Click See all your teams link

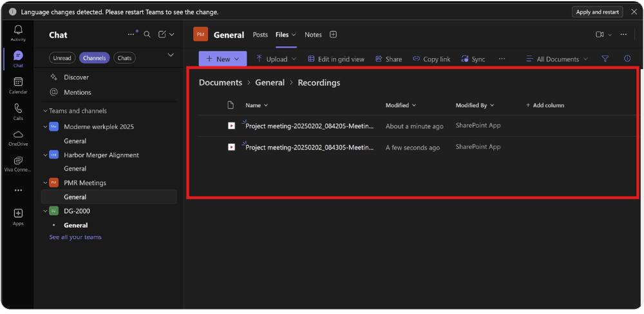pyautogui.click(x=75, y=237)
